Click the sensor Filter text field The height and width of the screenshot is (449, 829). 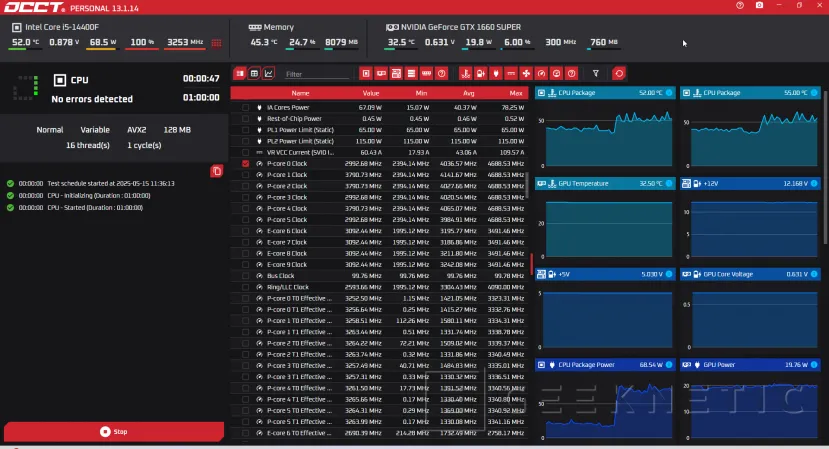[x=317, y=74]
